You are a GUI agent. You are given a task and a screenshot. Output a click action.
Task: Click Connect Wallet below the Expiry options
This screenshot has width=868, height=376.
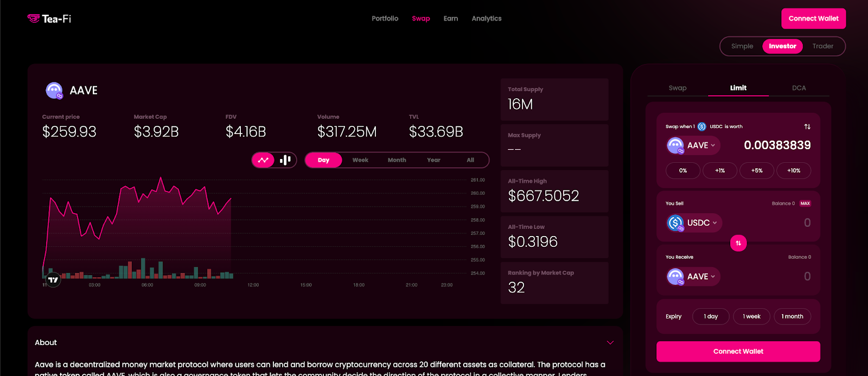tap(738, 352)
